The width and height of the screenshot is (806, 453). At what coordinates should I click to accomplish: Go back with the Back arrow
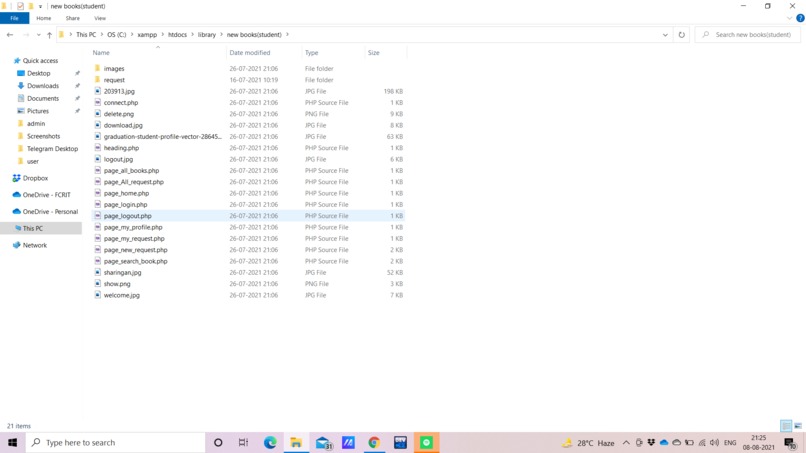(10, 34)
